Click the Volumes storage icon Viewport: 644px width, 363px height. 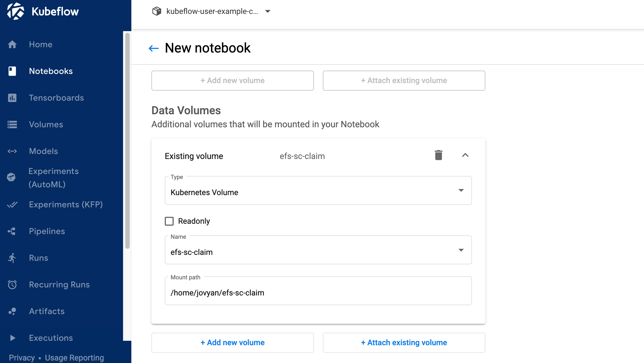click(x=12, y=125)
